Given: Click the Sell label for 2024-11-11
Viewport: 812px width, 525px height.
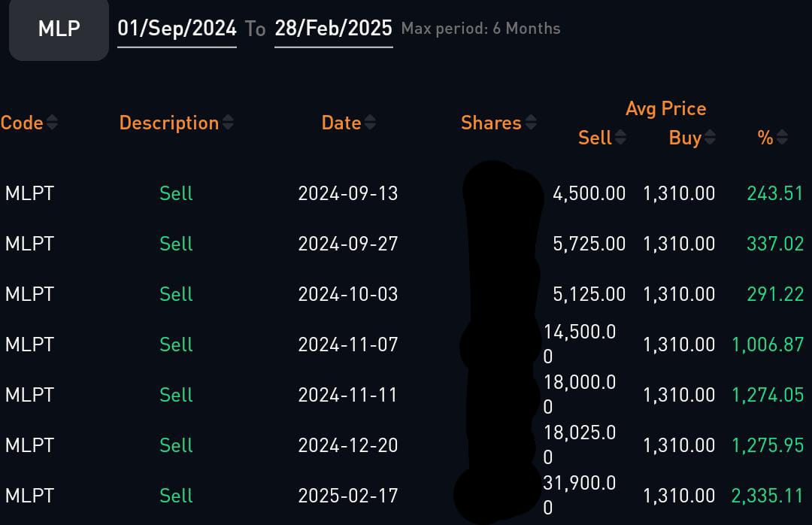Looking at the screenshot, I should coord(176,395).
